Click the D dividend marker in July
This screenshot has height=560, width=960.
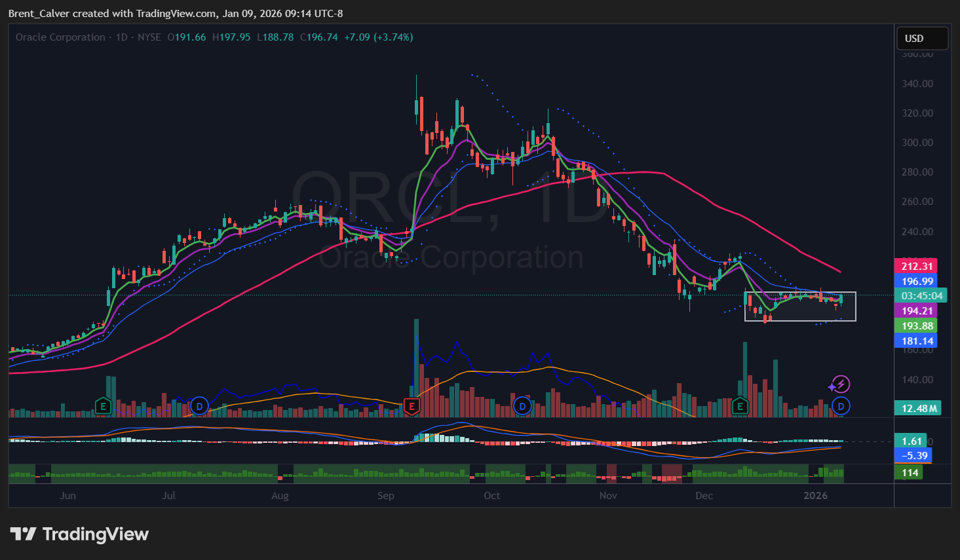199,406
